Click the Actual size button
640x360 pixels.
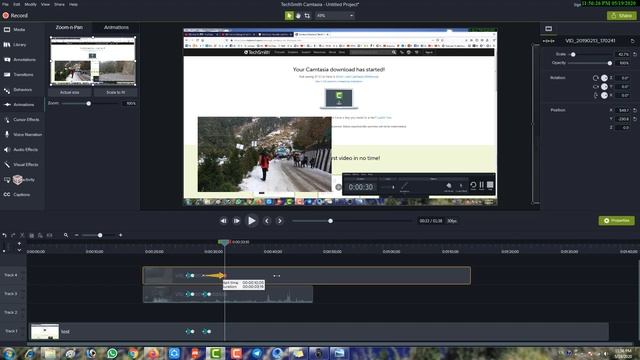(x=69, y=92)
